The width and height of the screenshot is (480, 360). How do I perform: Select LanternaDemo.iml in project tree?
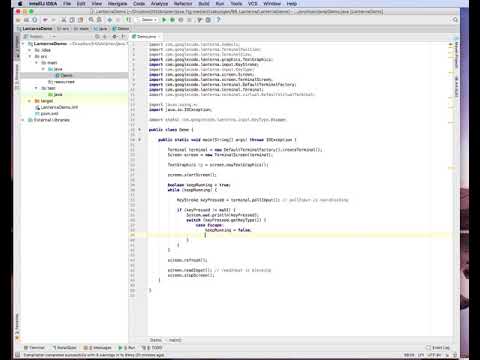click(56, 107)
